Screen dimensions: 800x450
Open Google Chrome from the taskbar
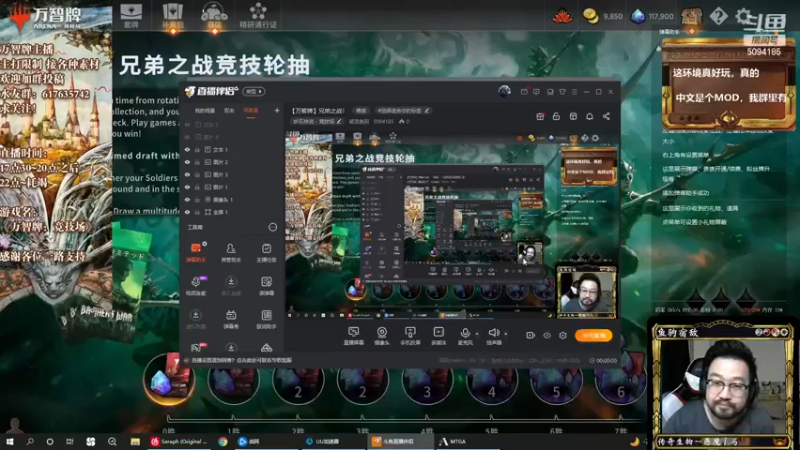pos(223,441)
